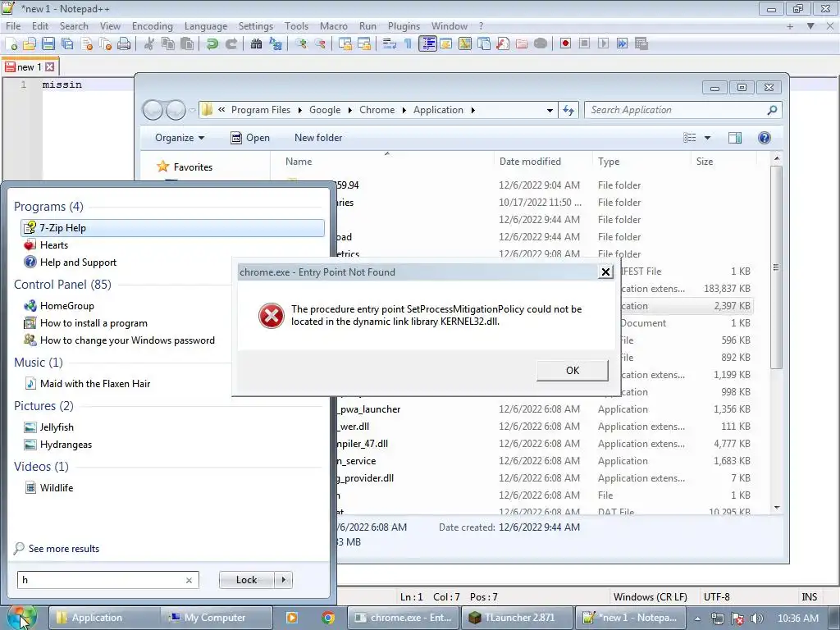Click the Lock button in Start menu
Screen dimensions: 840x630
246,580
